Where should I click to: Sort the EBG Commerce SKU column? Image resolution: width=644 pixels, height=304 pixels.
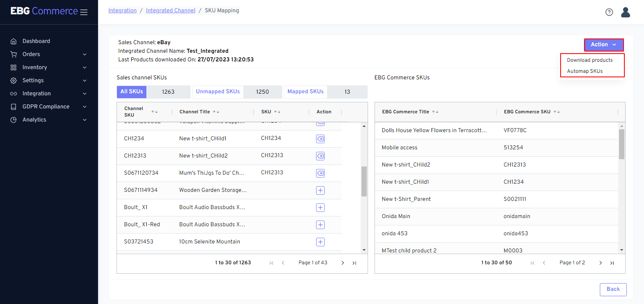[x=556, y=112]
